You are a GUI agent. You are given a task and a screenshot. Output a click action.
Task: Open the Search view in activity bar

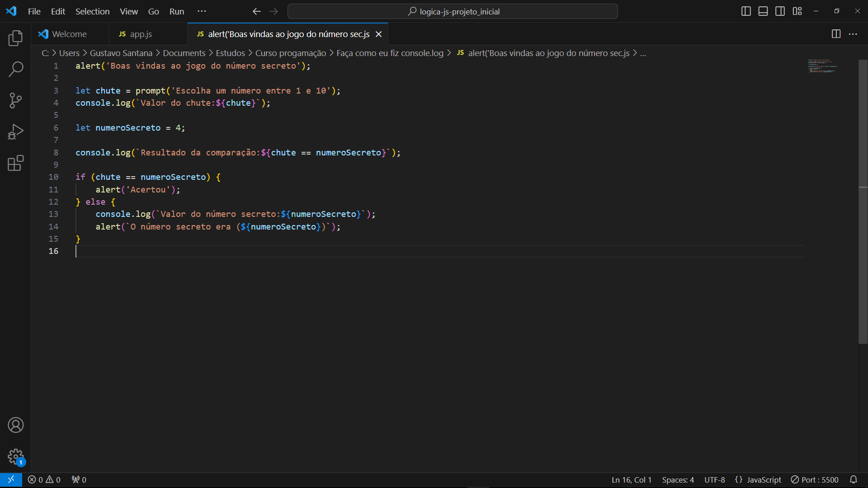15,69
